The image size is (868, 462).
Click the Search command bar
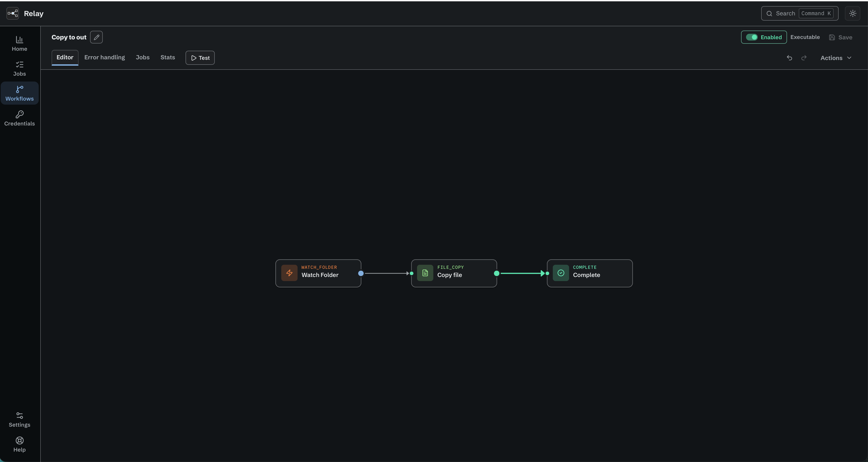click(x=800, y=14)
